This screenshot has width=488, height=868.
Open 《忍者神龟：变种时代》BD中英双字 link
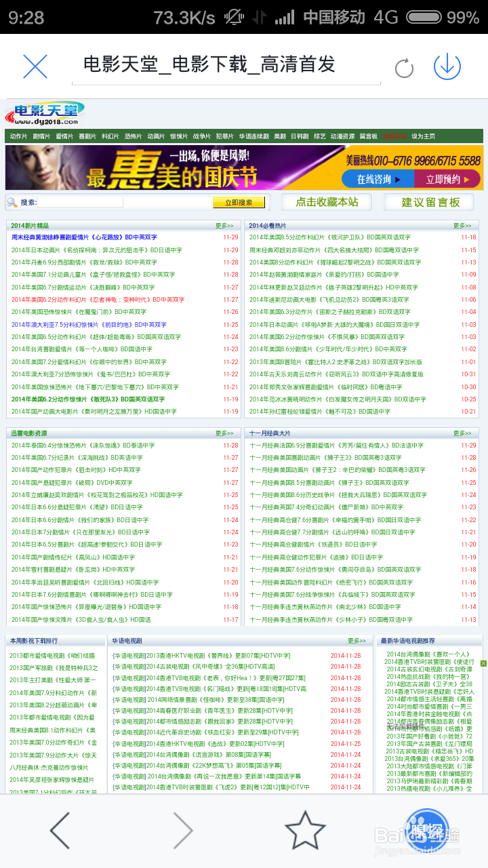[98, 300]
